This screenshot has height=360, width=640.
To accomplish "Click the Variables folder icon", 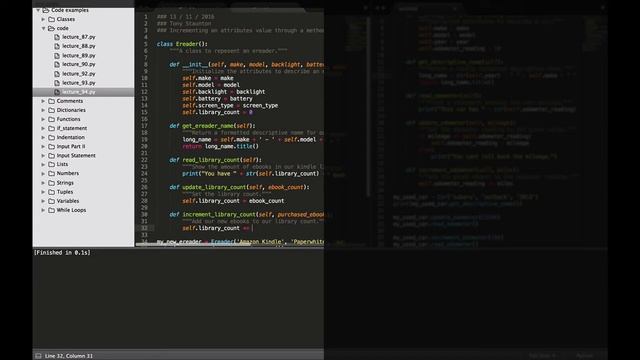I will pyautogui.click(x=51, y=201).
